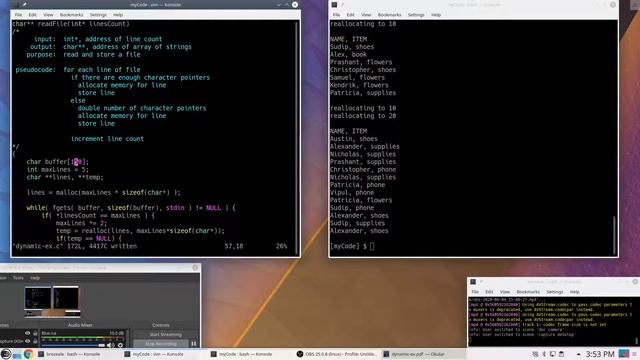Click 'reallocating to 20' output line
This screenshot has width=640, height=360.
pos(363,116)
